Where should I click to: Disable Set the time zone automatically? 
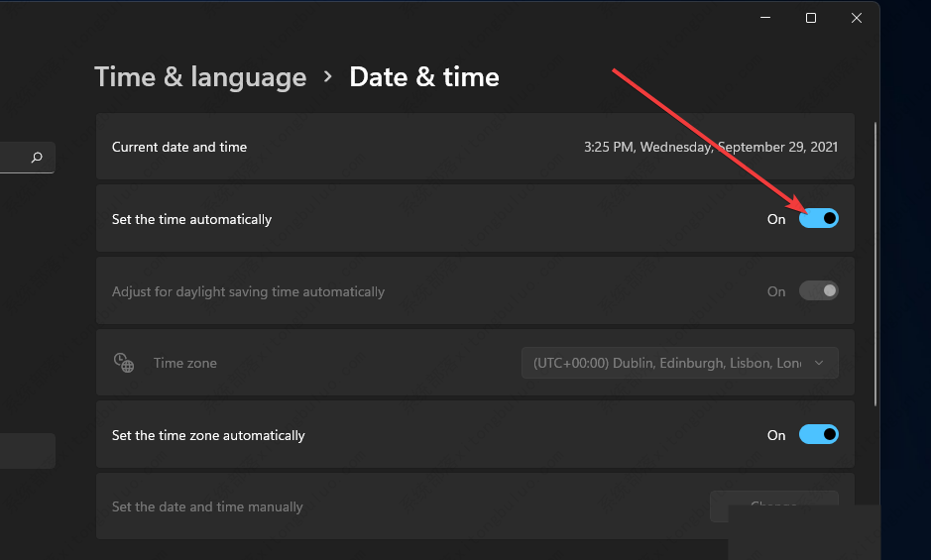click(x=818, y=435)
